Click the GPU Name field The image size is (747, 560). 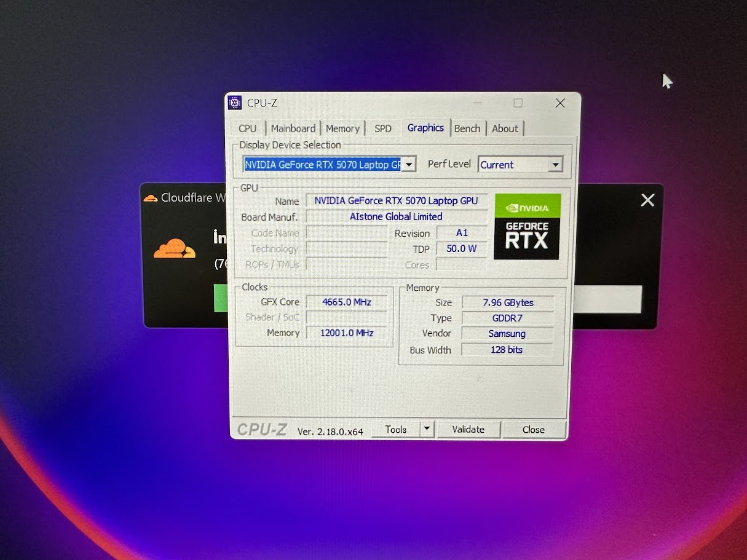click(396, 201)
